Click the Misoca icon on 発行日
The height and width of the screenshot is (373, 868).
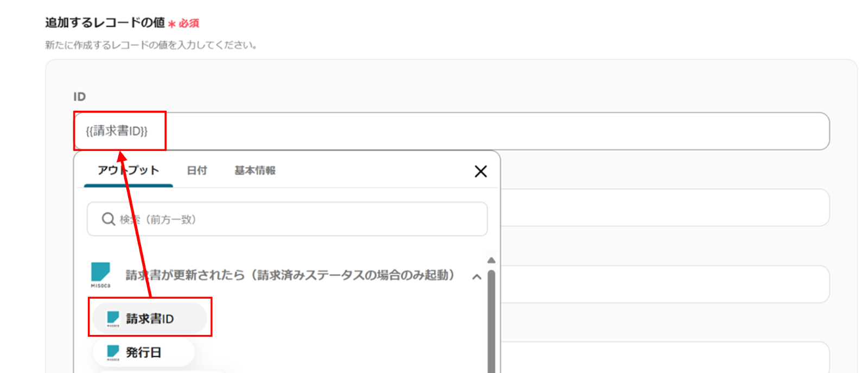click(x=113, y=353)
